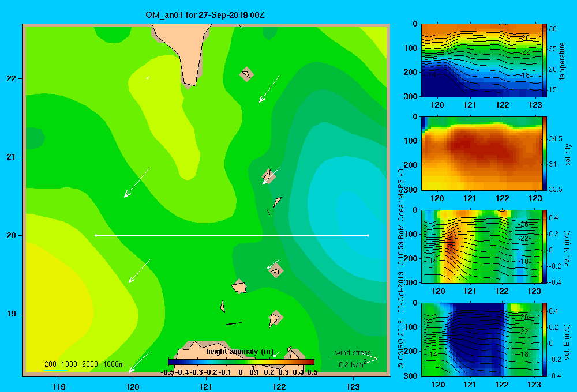The width and height of the screenshot is (577, 392).
Task: Click the "vel. E (m/s)" axis label
Action: point(567,342)
